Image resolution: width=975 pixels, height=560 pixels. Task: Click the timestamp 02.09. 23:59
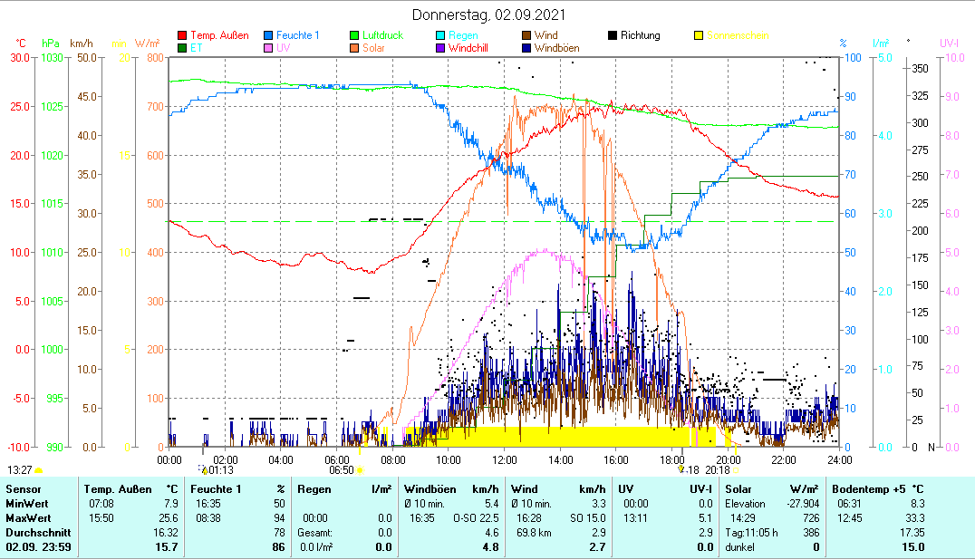[39, 547]
